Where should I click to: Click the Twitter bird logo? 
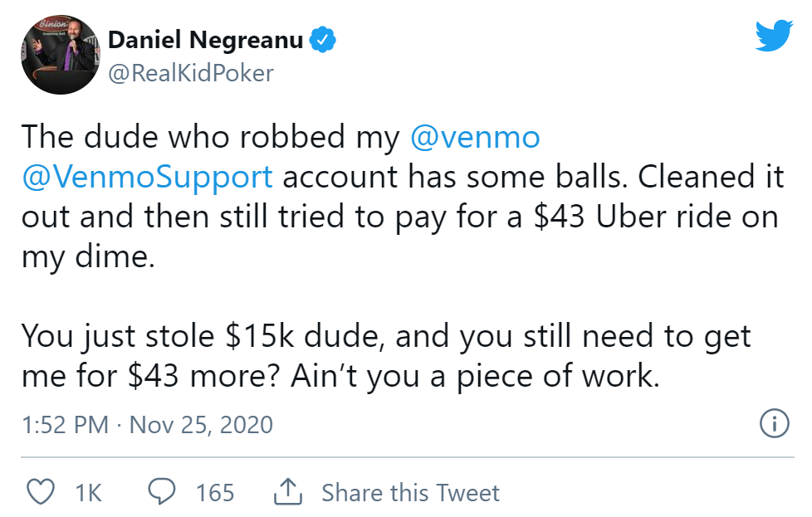click(774, 35)
